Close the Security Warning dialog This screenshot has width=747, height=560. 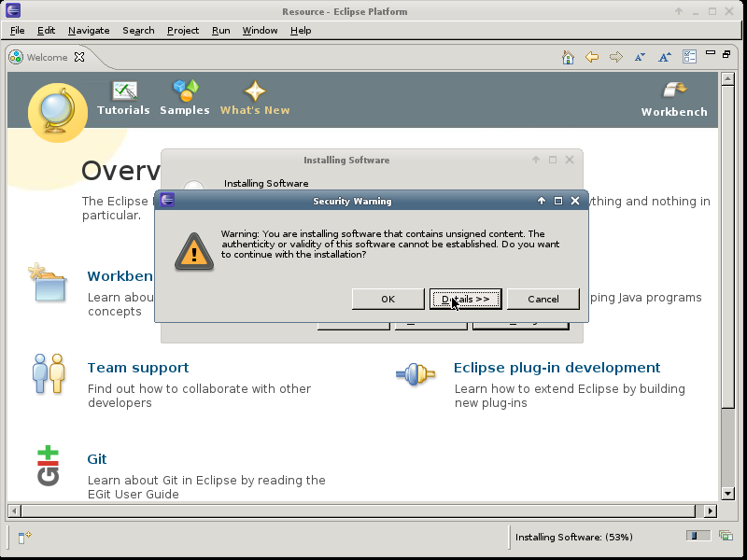tap(575, 201)
